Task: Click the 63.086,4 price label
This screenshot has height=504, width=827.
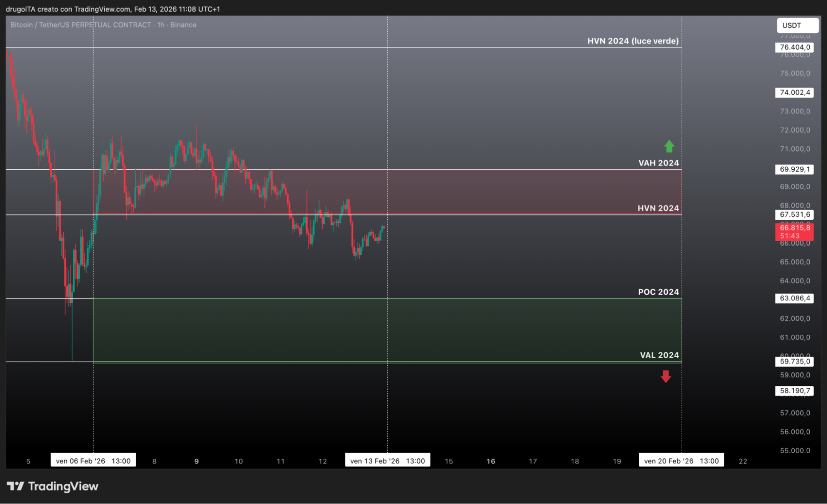Action: [x=795, y=298]
